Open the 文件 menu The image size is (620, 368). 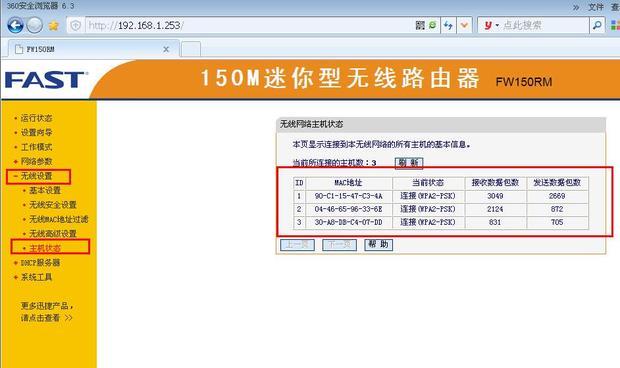click(595, 7)
